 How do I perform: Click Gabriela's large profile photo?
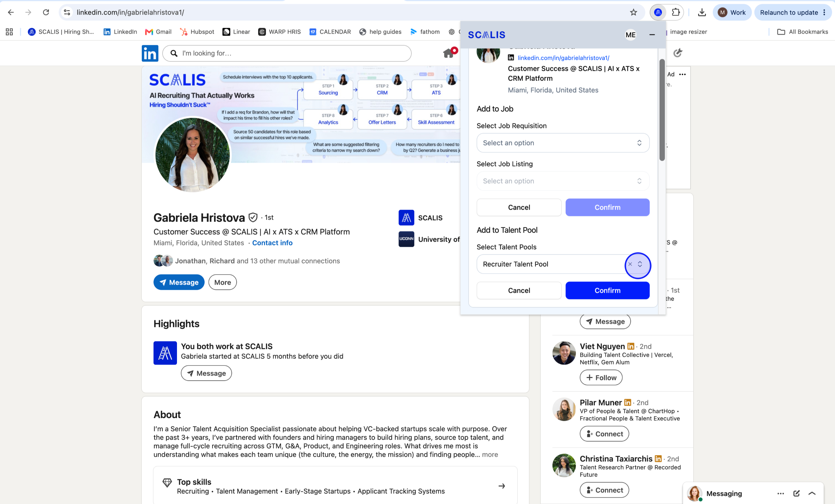pyautogui.click(x=193, y=155)
